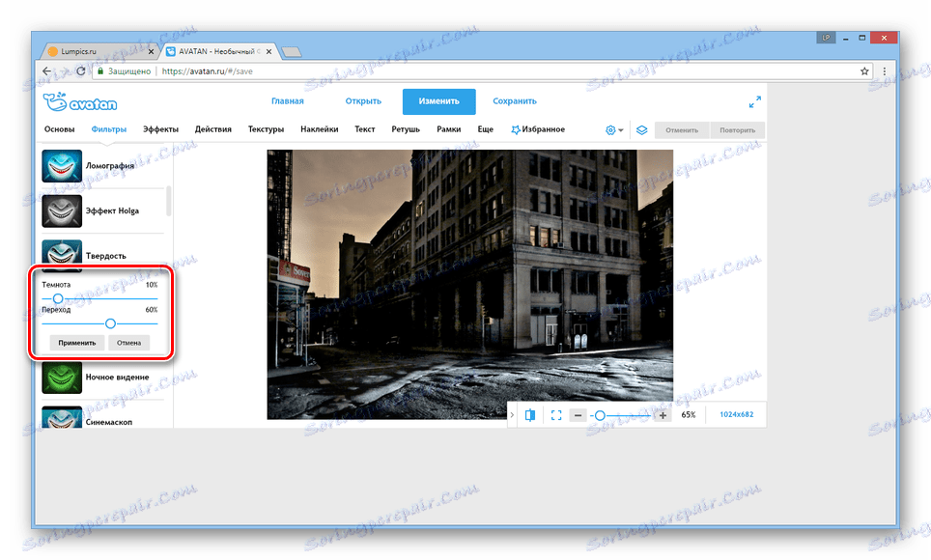Click the before/after compare icon
The image size is (931, 560).
tap(530, 415)
